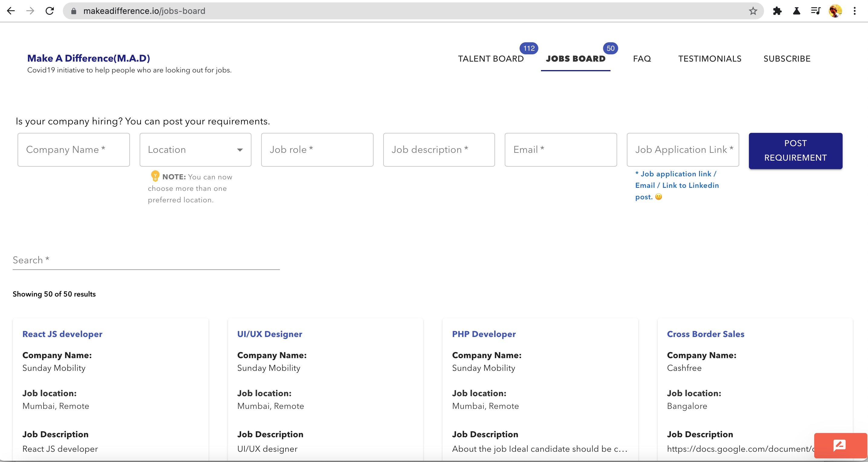Viewport: 868px width, 462px height.
Task: Focus the Search field
Action: [146, 260]
